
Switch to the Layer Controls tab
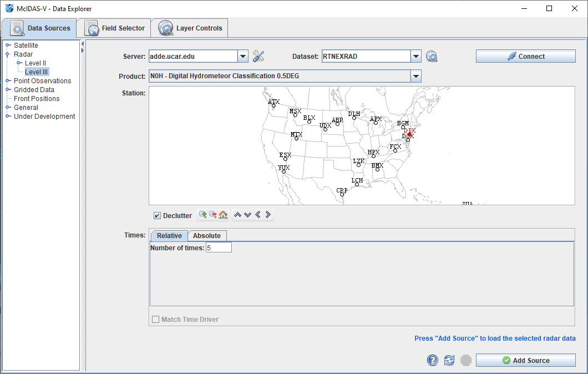[190, 28]
